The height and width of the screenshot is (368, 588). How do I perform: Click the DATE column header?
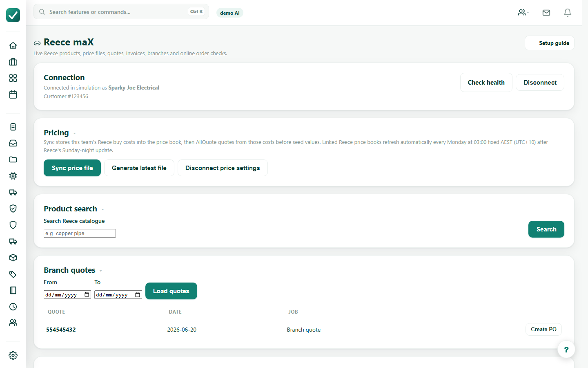[175, 312]
